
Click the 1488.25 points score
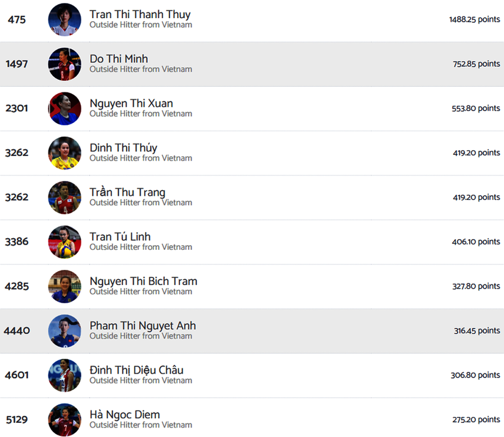[x=474, y=19]
